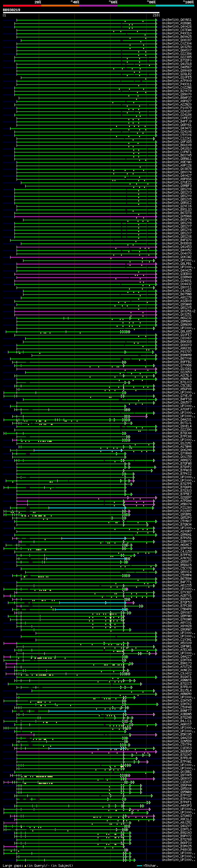This screenshot has width=197, height=868.
Task: Open hit UniRef100_A1BQW1
Action: click(x=176, y=23)
